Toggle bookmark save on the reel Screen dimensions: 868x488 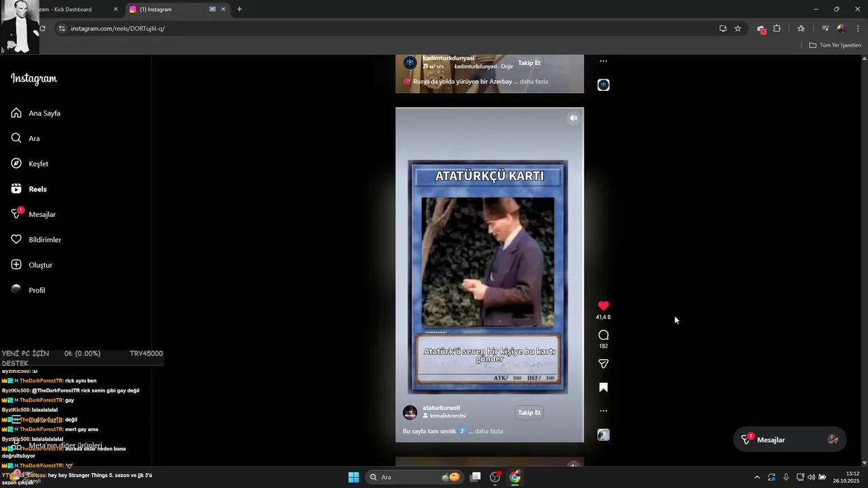(x=604, y=388)
